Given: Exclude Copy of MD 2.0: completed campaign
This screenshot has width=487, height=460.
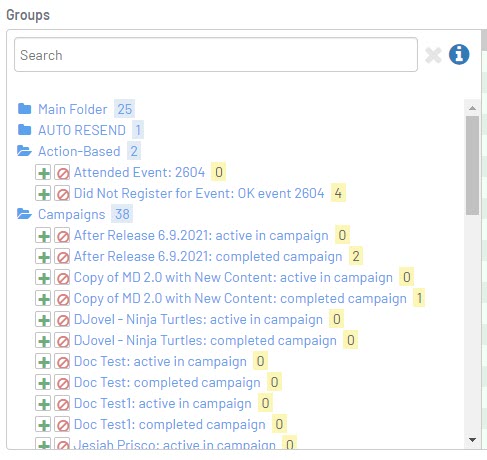Looking at the screenshot, I should pos(62,299).
